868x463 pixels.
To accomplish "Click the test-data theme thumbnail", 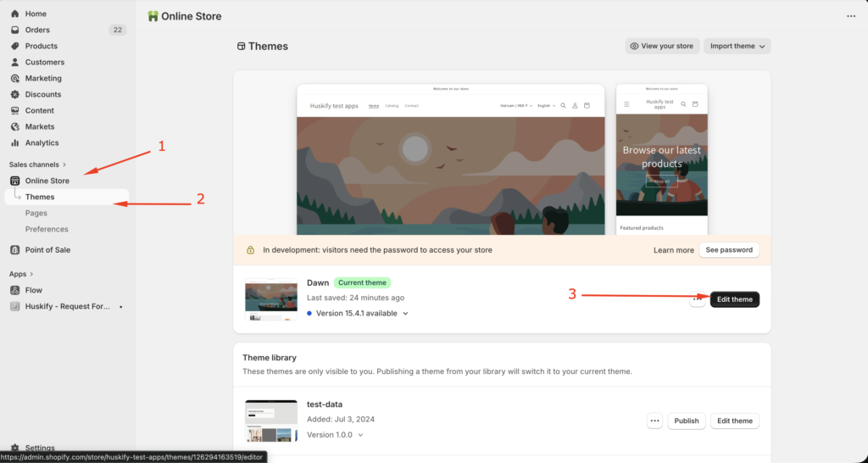I will coord(270,421).
